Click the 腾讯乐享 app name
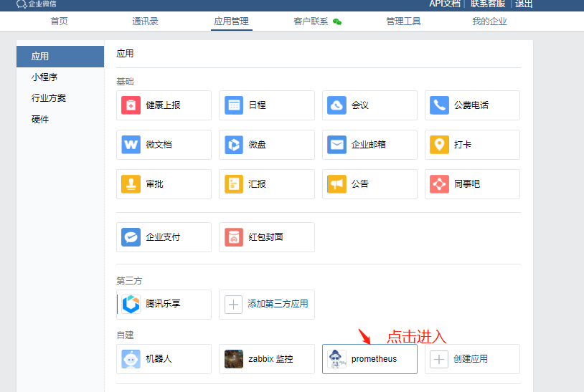 coord(163,304)
